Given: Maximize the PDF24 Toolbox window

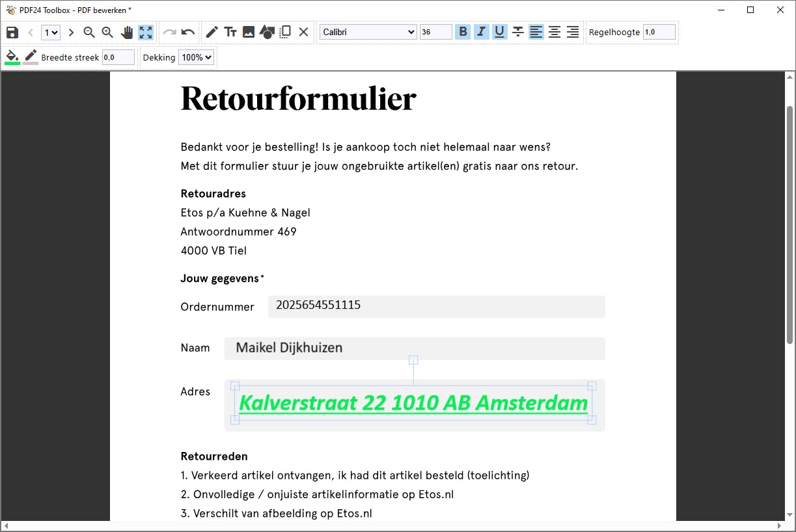Looking at the screenshot, I should [x=750, y=10].
